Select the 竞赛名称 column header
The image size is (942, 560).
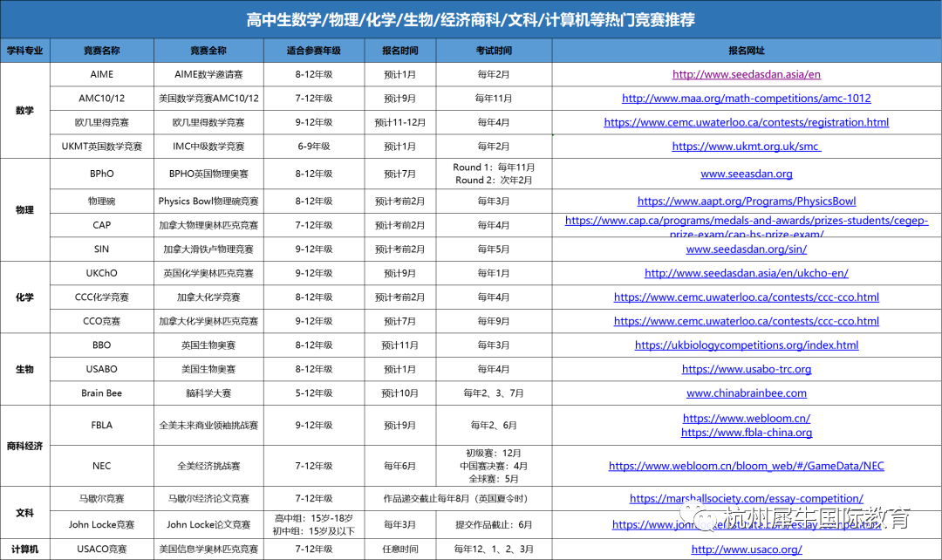click(101, 51)
